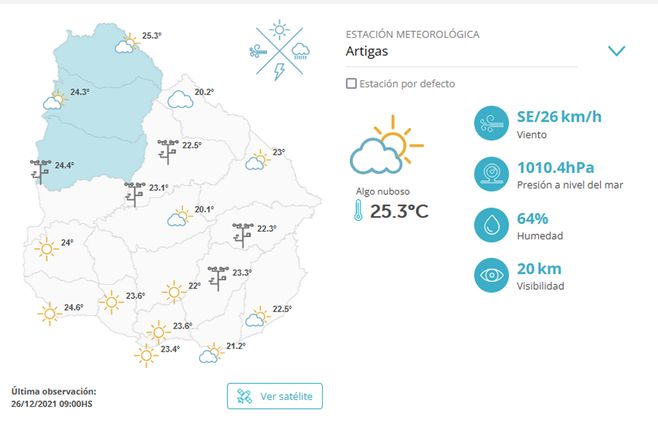Click the sea-level pressure gauge icon

click(490, 174)
